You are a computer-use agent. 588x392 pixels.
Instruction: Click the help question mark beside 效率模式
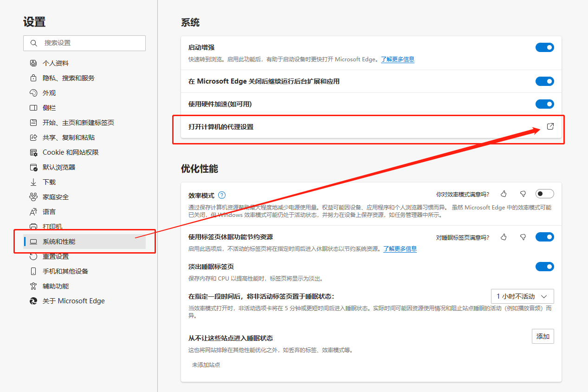click(x=222, y=195)
